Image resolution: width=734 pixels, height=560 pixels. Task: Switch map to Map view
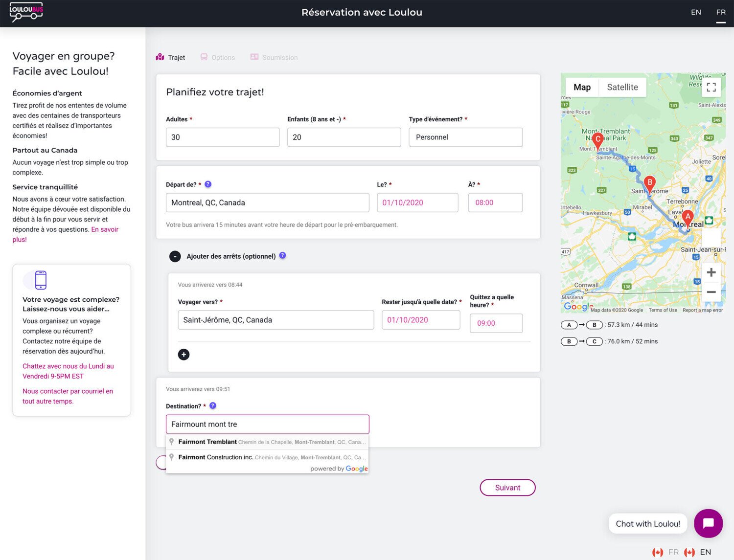pyautogui.click(x=582, y=87)
